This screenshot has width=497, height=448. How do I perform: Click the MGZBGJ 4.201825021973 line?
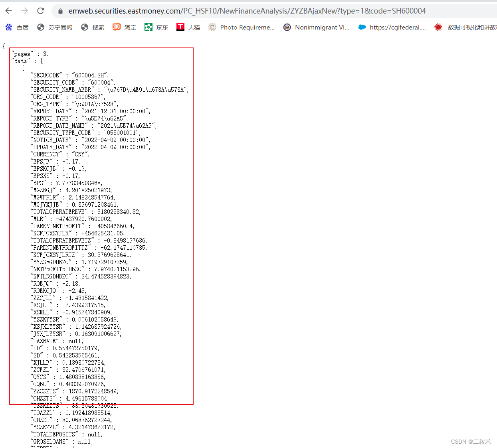(71, 190)
